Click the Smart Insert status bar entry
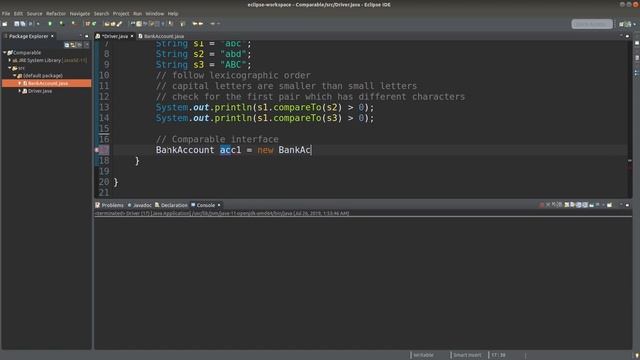Viewport: 640px width, 360px height. pos(467,355)
